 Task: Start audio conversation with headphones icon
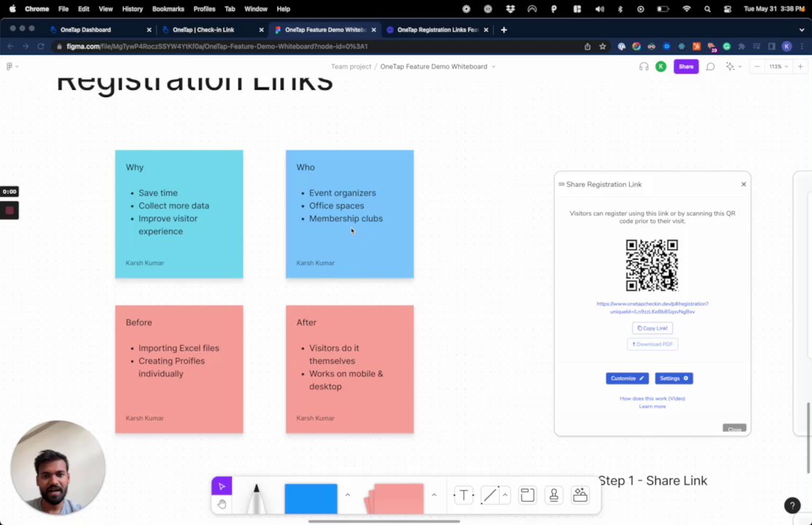[x=643, y=66]
